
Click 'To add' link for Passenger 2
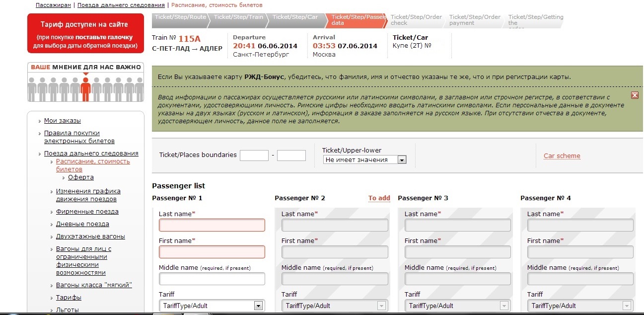point(379,198)
